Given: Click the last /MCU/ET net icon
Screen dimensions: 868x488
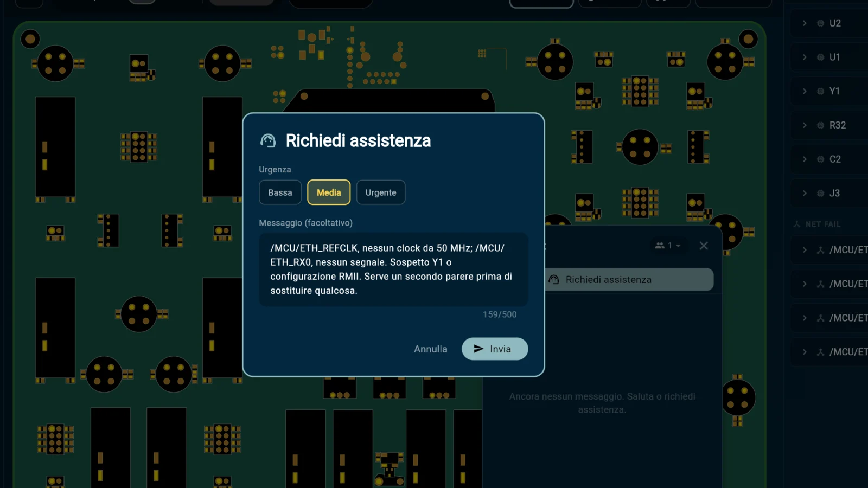Looking at the screenshot, I should 820,352.
